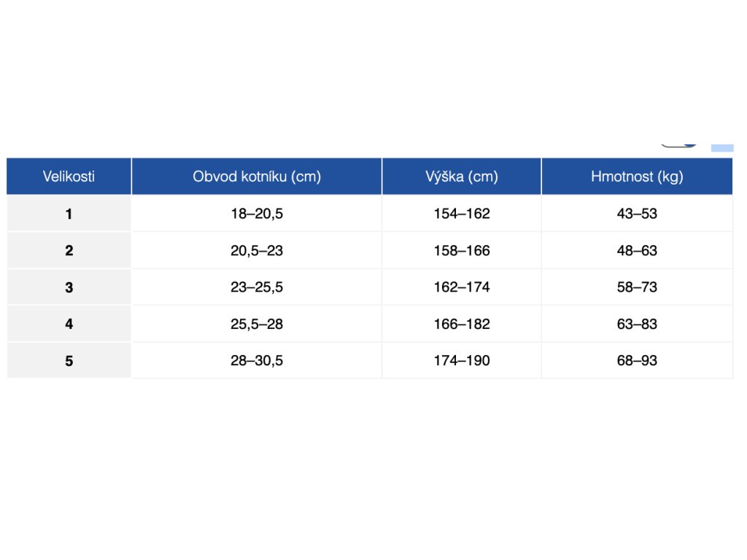Select the 174–190 height cell
Image resolution: width=747 pixels, height=560 pixels.
pos(461,360)
